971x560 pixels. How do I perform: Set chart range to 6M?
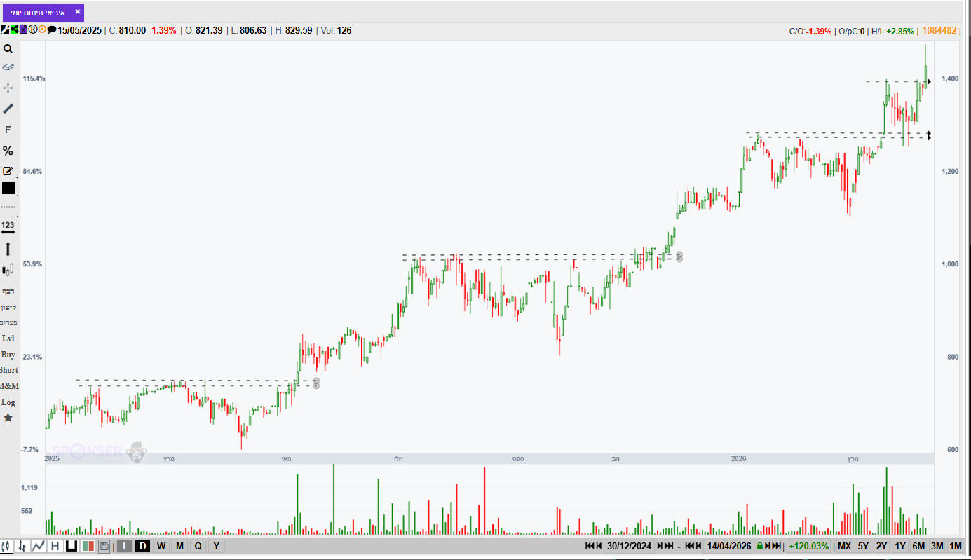coord(918,546)
